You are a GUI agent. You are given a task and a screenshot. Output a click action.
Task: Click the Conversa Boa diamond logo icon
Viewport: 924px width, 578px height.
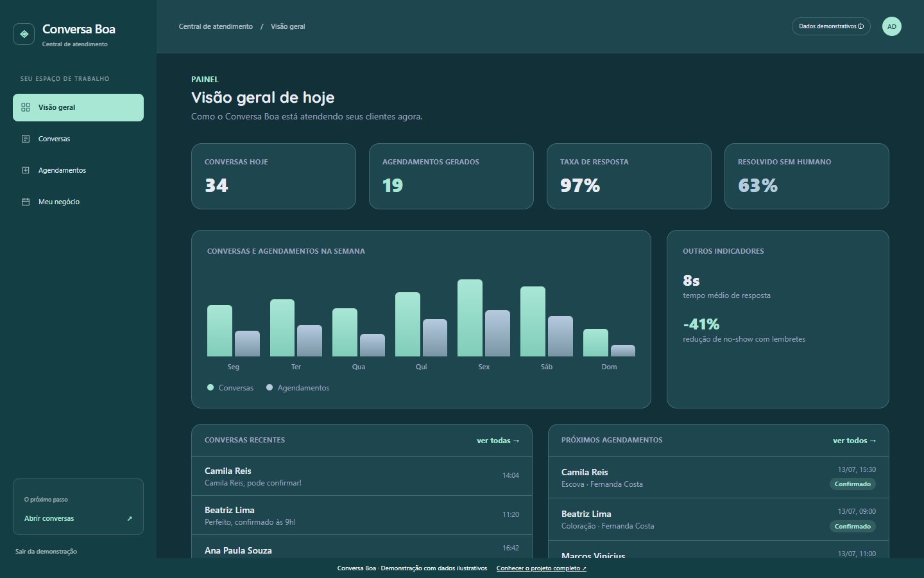(24, 34)
